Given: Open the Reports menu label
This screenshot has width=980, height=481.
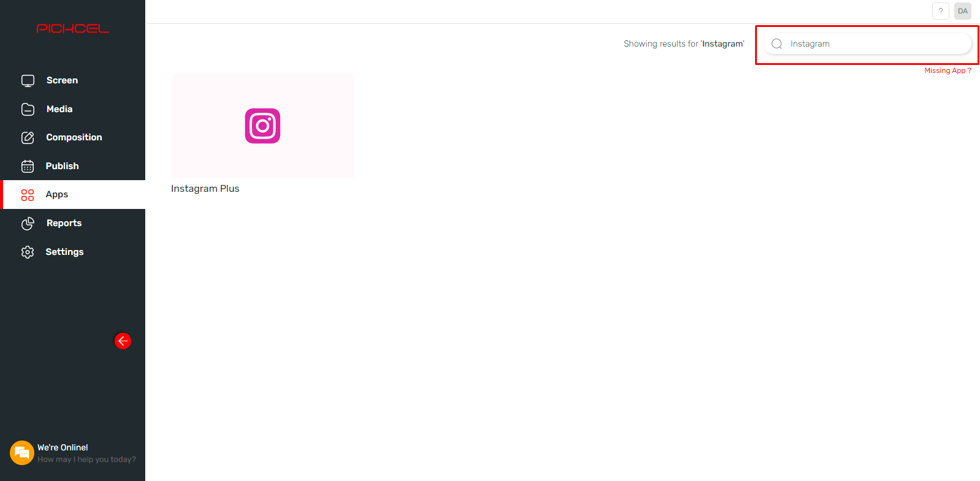Looking at the screenshot, I should (x=64, y=223).
